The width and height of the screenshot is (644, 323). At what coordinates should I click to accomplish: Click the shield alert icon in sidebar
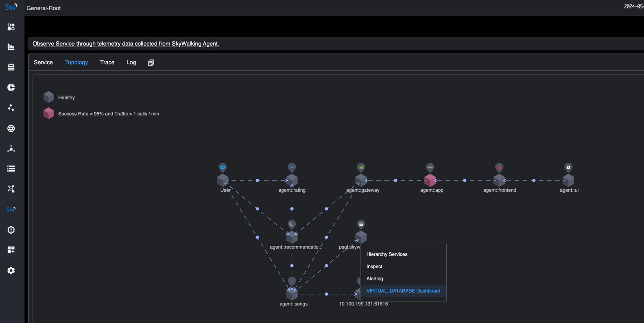11,230
